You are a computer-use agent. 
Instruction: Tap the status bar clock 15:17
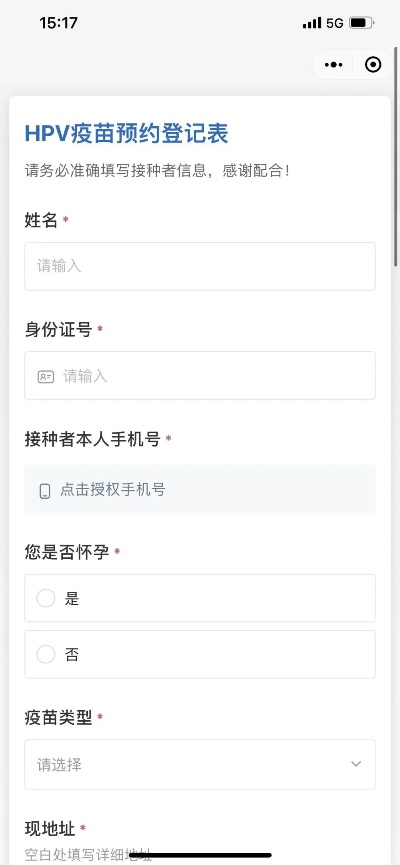[58, 23]
